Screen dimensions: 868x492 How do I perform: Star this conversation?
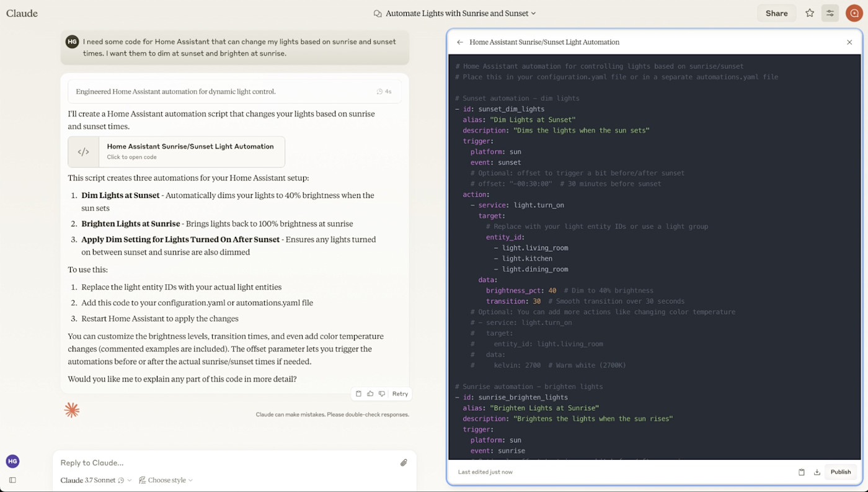tap(810, 13)
